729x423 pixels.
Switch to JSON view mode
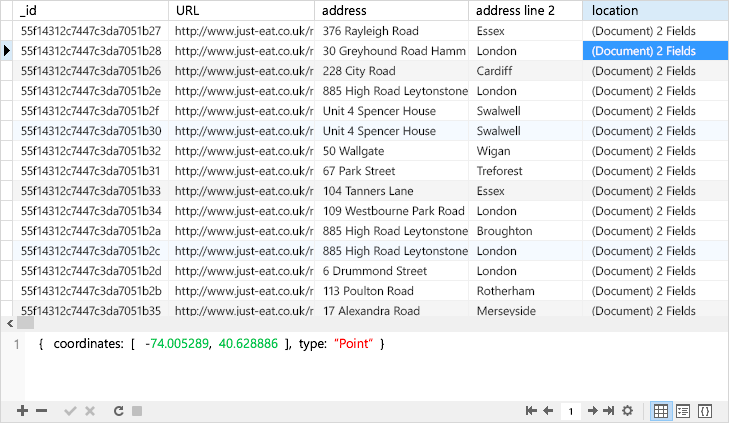tap(705, 411)
